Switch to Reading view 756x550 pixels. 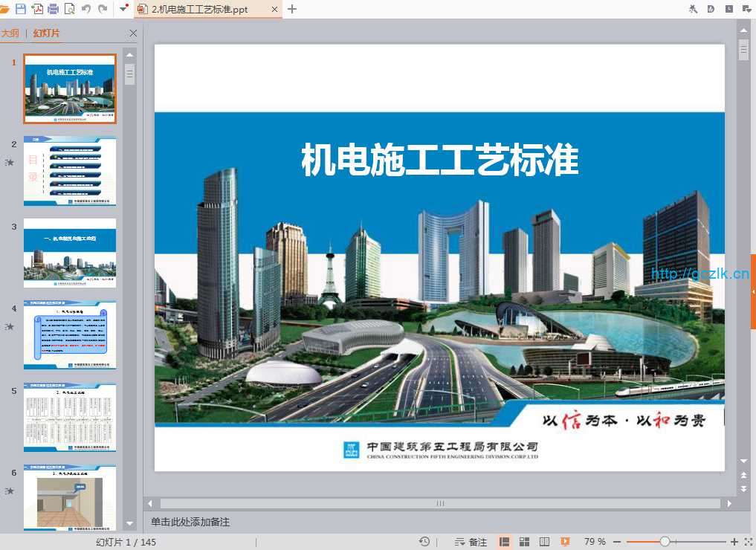(x=544, y=542)
